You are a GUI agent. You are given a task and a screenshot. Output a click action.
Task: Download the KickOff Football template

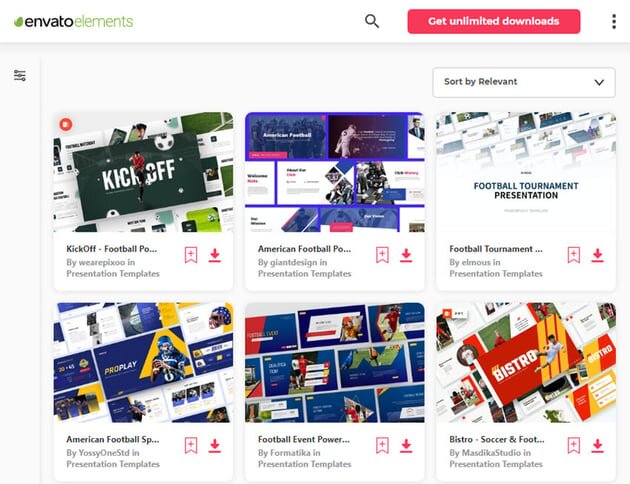coord(215,255)
